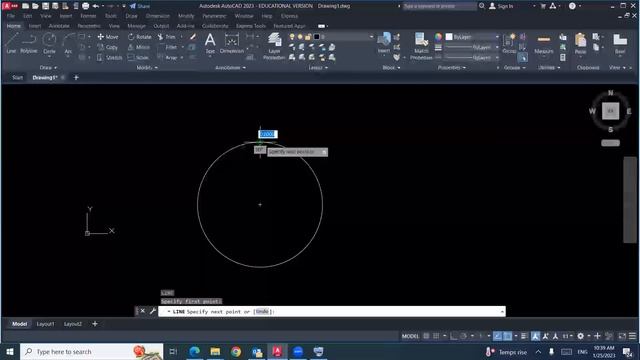Activate the Stretch command
The height and width of the screenshot is (360, 640).
[x=109, y=58]
